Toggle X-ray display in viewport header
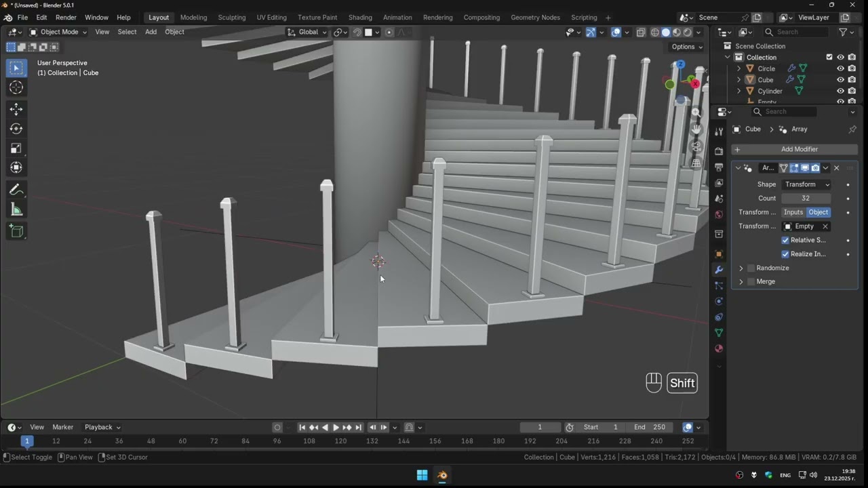868x488 pixels. pos(641,32)
